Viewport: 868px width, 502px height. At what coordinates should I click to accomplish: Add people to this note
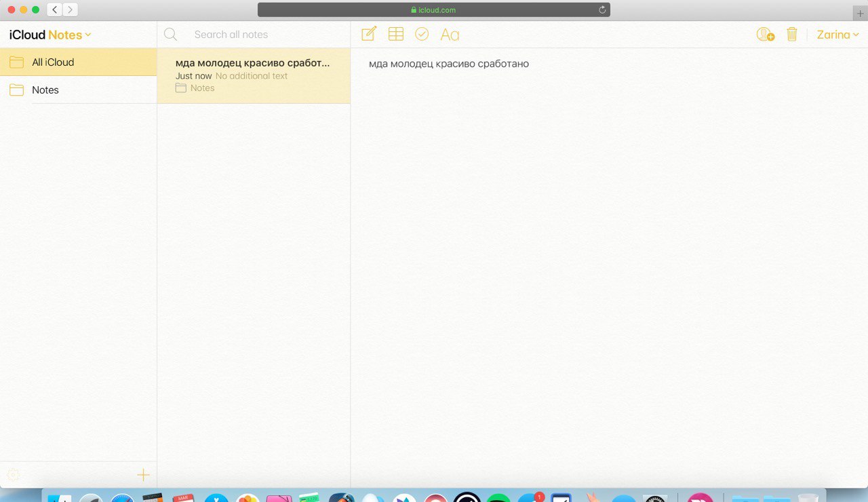pyautogui.click(x=766, y=34)
